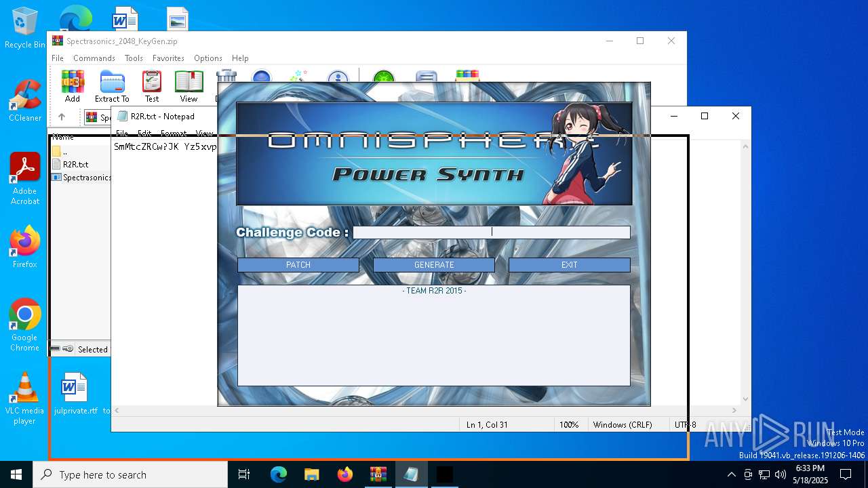Viewport: 868px width, 488px height.
Task: Click "Windows (CRLF)" in Notepad status bar
Action: click(623, 425)
